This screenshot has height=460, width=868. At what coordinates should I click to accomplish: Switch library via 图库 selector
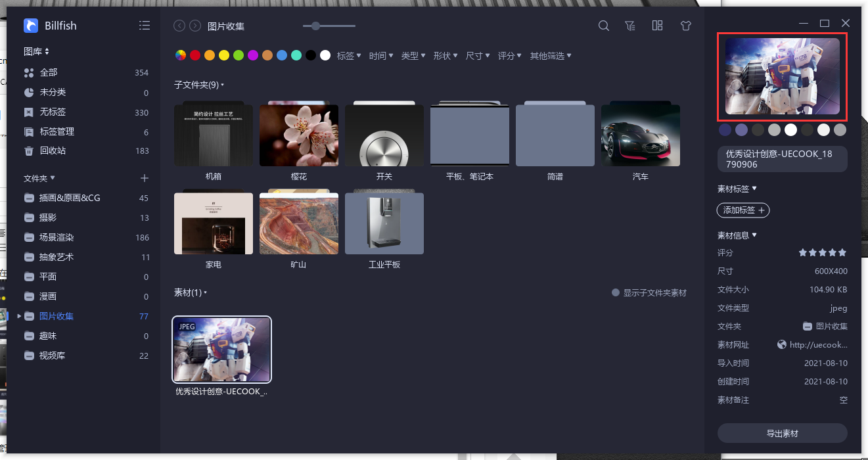click(x=37, y=51)
